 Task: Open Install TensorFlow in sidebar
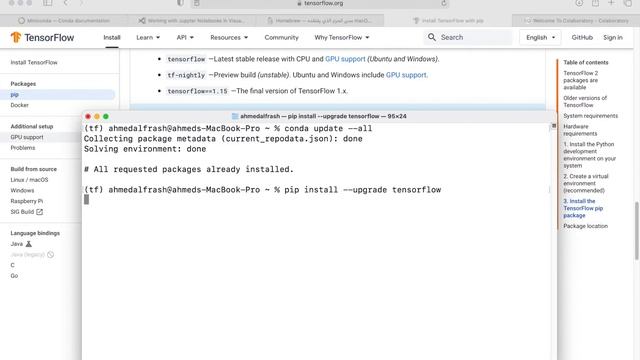pos(34,62)
